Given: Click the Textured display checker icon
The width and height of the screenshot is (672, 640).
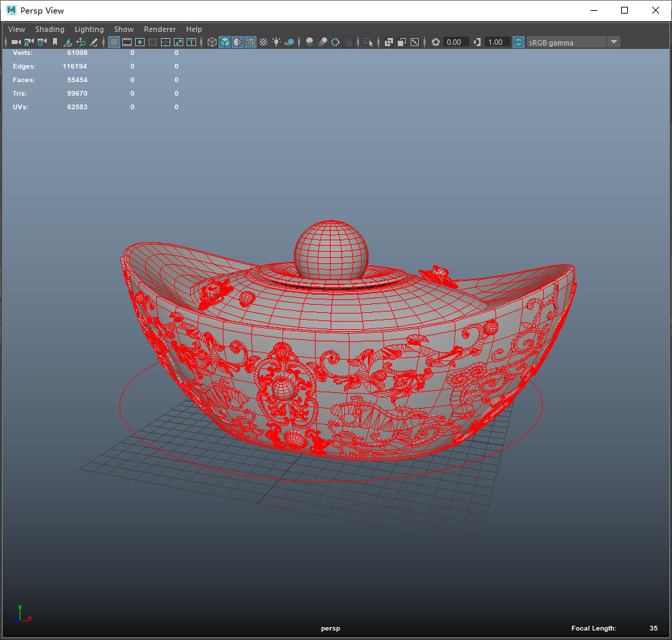Looking at the screenshot, I should tap(263, 42).
